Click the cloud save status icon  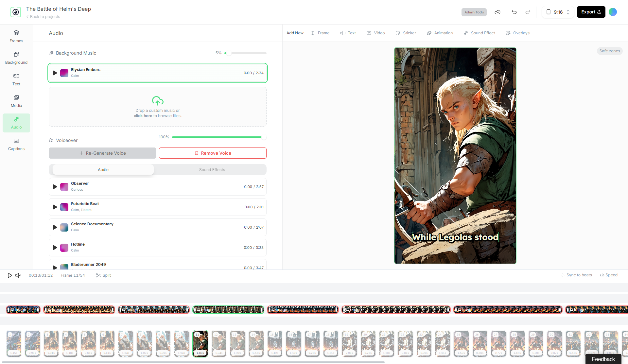pos(497,12)
